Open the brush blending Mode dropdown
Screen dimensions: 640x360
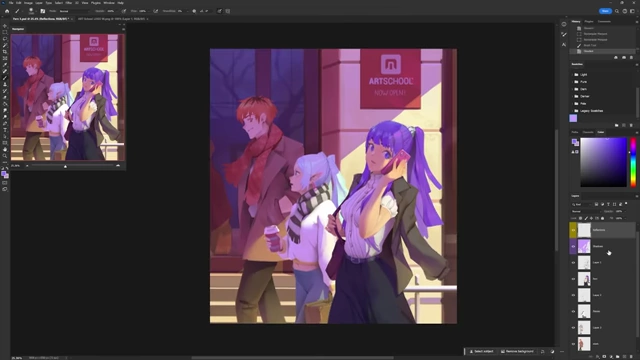click(74, 11)
